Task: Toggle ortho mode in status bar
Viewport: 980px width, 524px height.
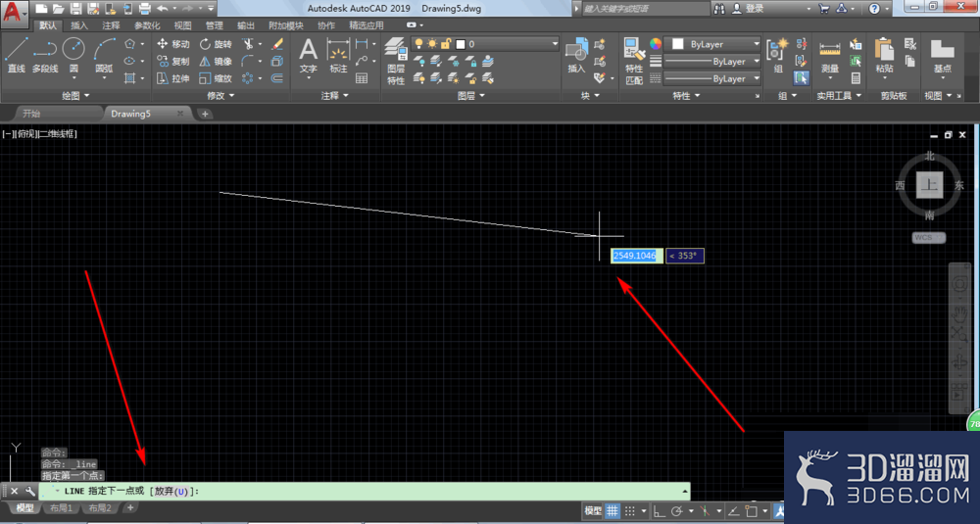Action: pos(659,511)
